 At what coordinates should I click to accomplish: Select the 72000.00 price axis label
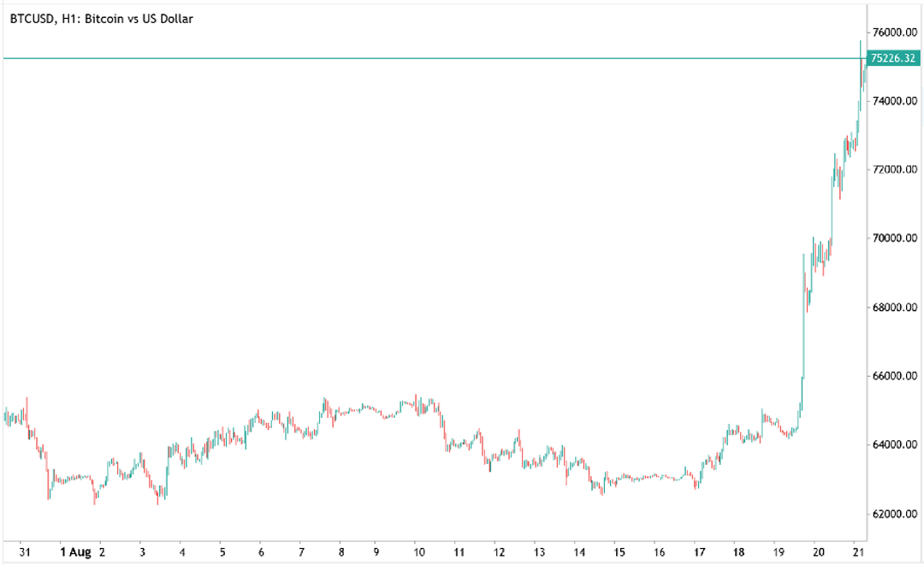pyautogui.click(x=895, y=170)
